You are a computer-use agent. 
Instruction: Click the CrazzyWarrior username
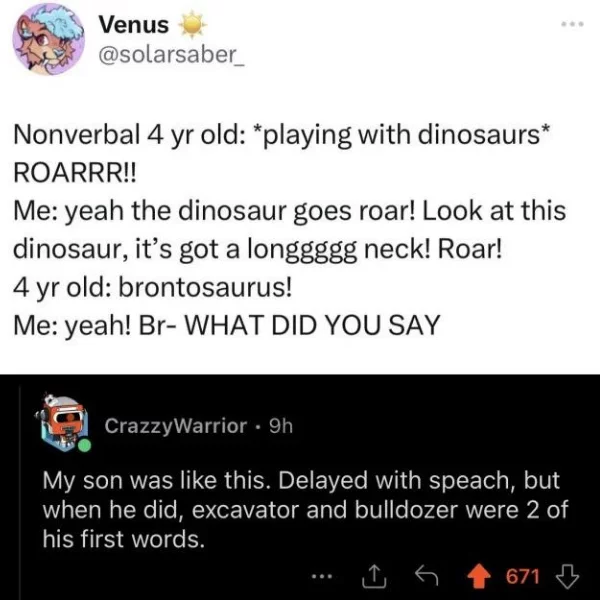tap(176, 426)
